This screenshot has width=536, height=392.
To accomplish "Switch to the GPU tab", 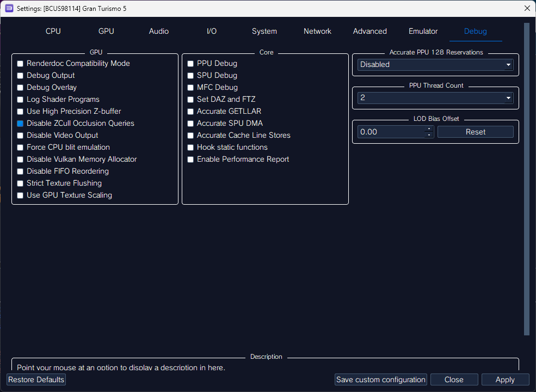I will 106,31.
